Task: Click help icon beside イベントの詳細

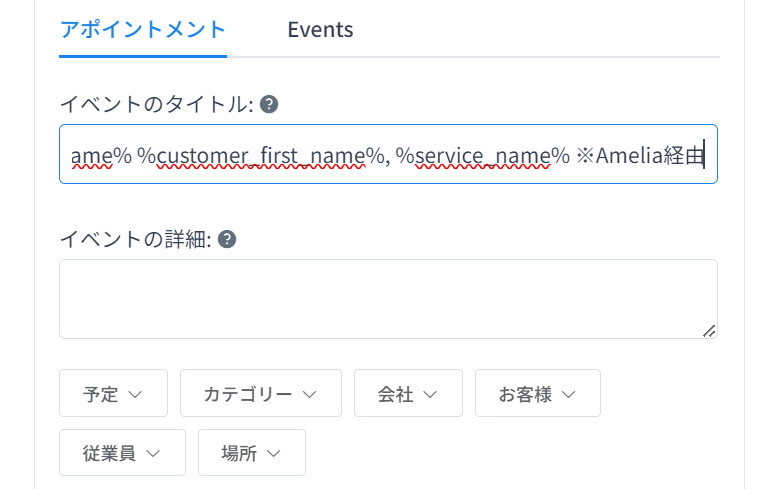Action: [227, 239]
